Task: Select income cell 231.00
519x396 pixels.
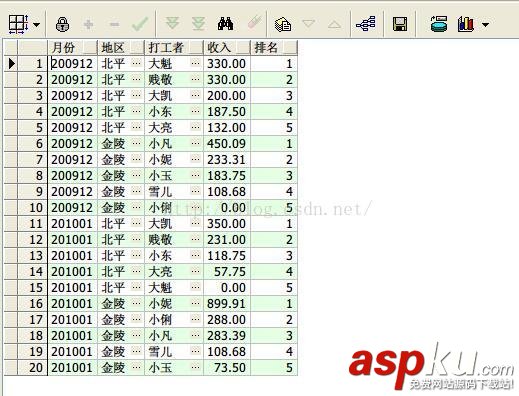Action: pyautogui.click(x=227, y=239)
